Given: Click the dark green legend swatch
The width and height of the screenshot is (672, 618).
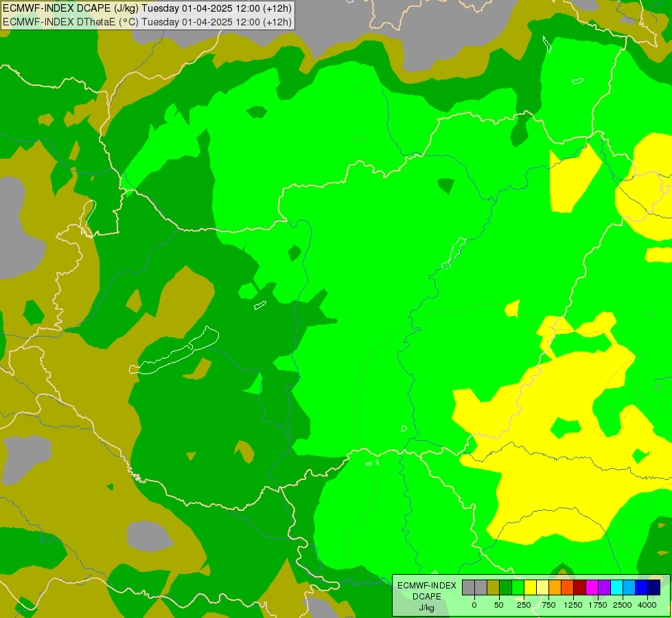Looking at the screenshot, I should pos(506,587).
